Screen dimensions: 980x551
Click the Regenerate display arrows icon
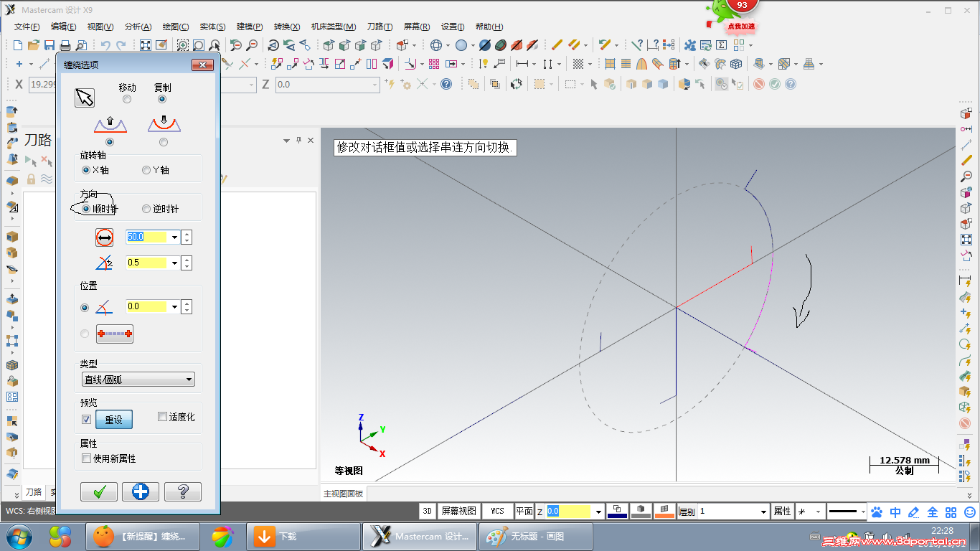coord(516,84)
